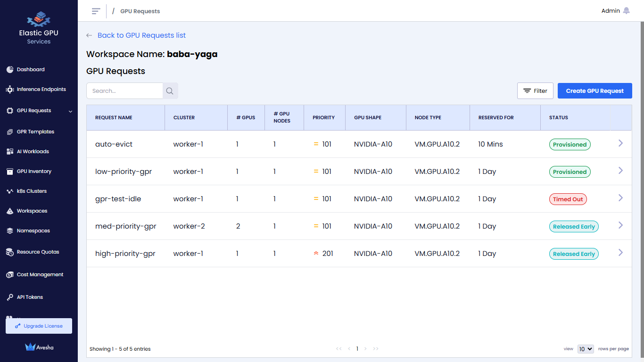Click the auto-evict request name
The image size is (644, 362).
click(x=114, y=144)
